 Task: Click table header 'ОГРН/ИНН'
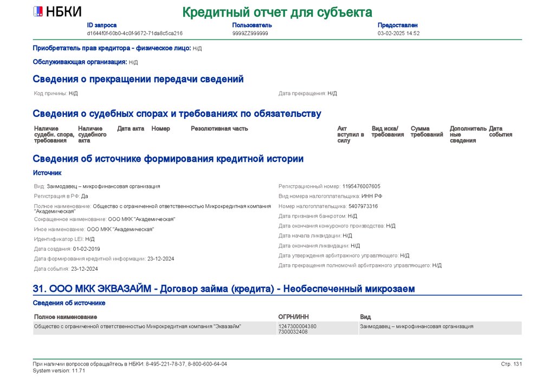293,317
